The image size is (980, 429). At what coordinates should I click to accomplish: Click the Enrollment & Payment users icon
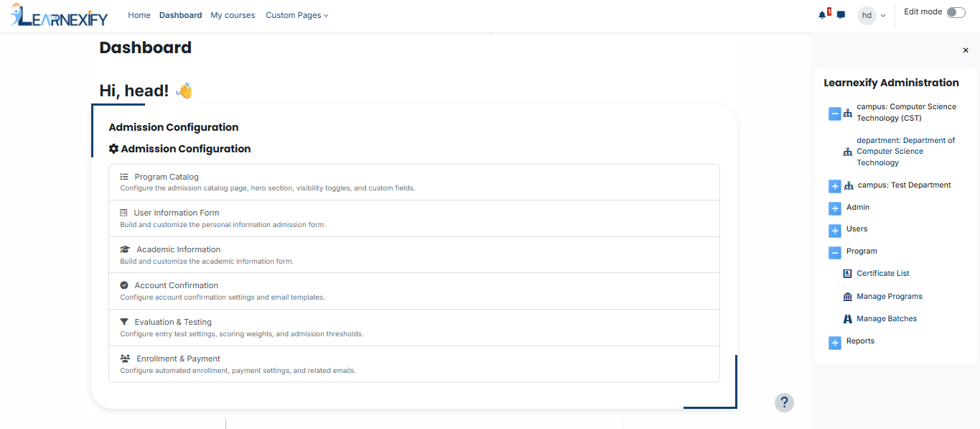point(125,359)
